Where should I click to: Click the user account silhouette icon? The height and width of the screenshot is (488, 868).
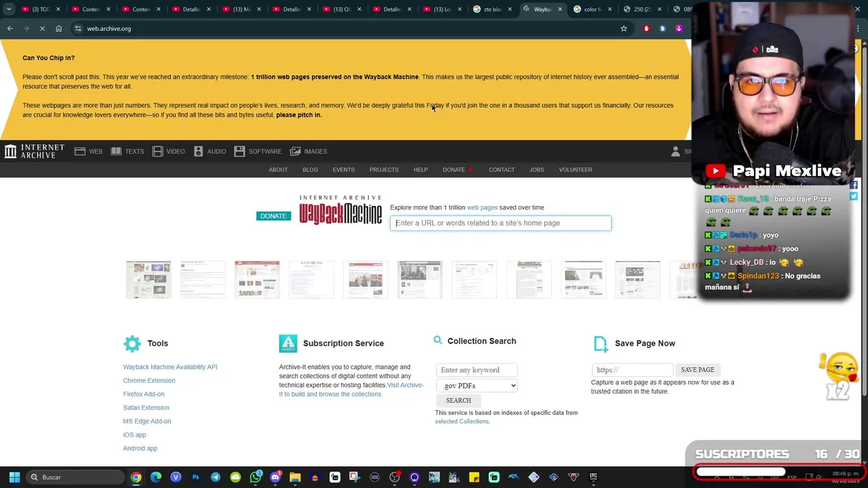tap(675, 151)
